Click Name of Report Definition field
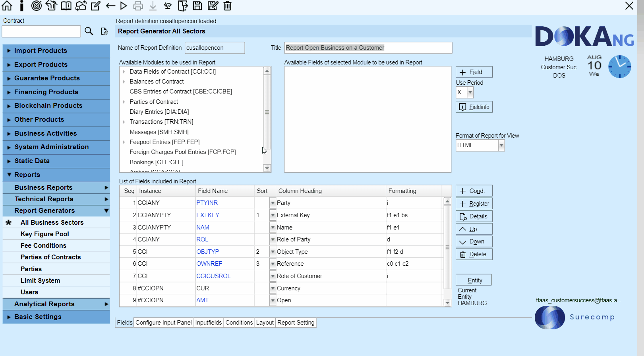Viewport: 644px width, 356px height. (x=215, y=48)
